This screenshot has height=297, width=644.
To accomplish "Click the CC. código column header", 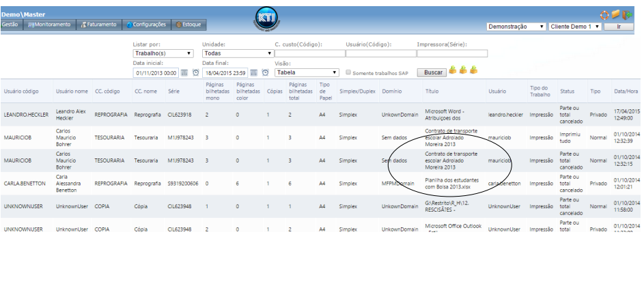I will pos(107,91).
